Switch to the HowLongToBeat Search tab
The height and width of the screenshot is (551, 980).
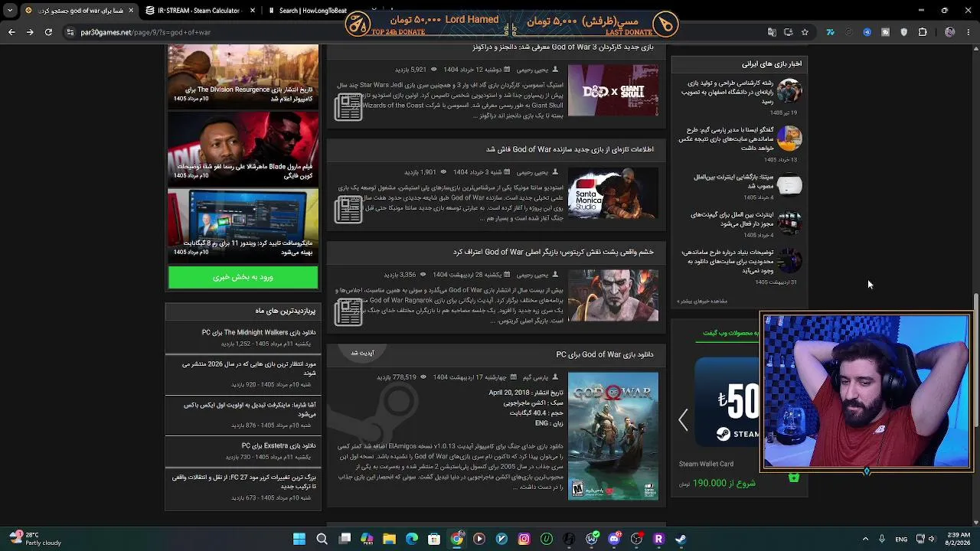tap(312, 11)
